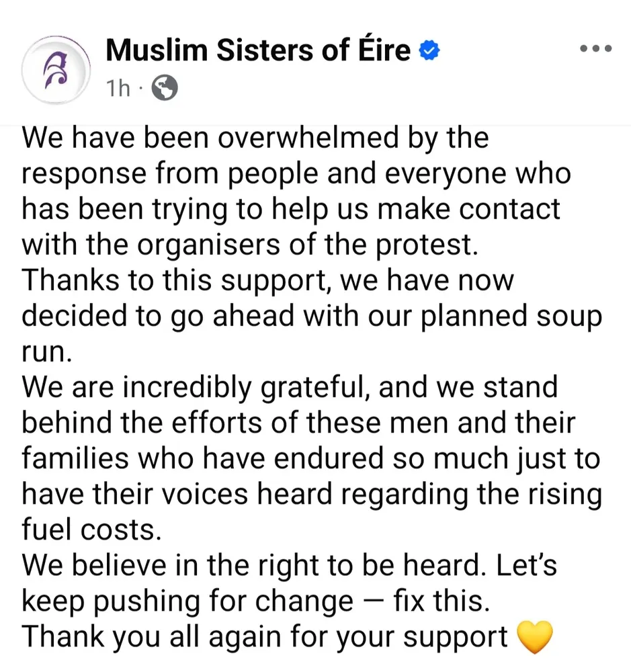Click the line "with the organisers of the protest."
Viewport: 631px width, 672px height.
(x=249, y=243)
